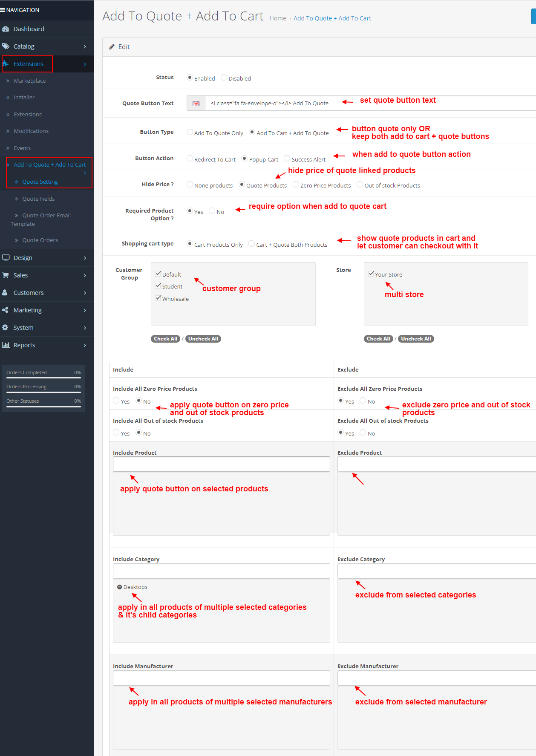Click the Customers person icon
This screenshot has height=756, width=536.
[5, 293]
